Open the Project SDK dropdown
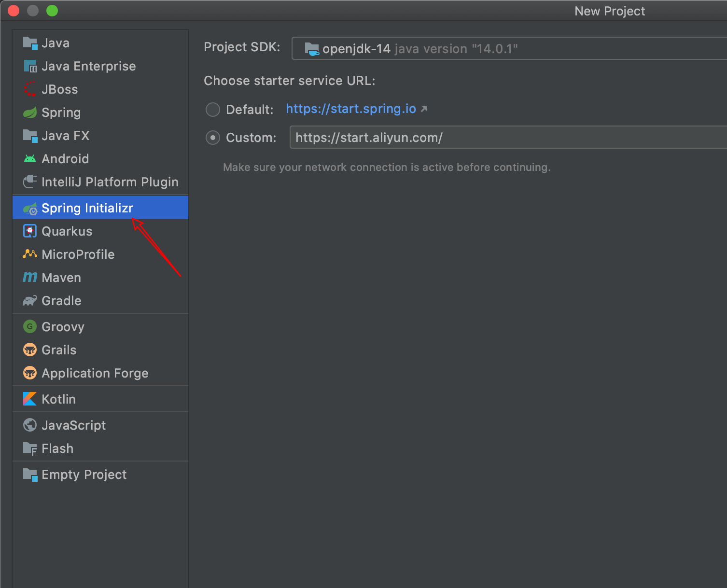727x588 pixels. click(x=509, y=48)
